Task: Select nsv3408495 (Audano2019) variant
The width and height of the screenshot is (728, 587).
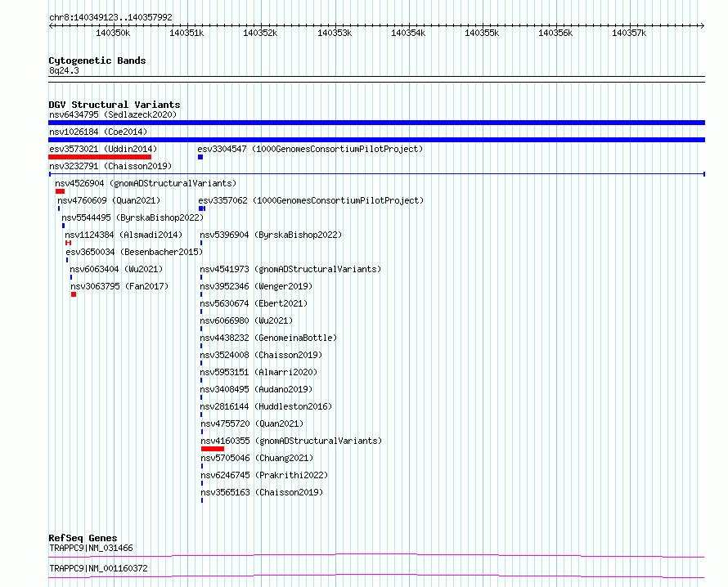Action: click(x=256, y=389)
